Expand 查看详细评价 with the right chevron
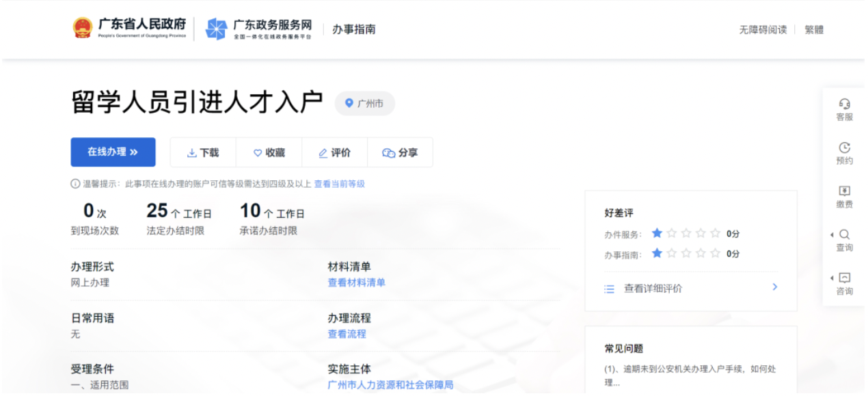 pyautogui.click(x=774, y=287)
